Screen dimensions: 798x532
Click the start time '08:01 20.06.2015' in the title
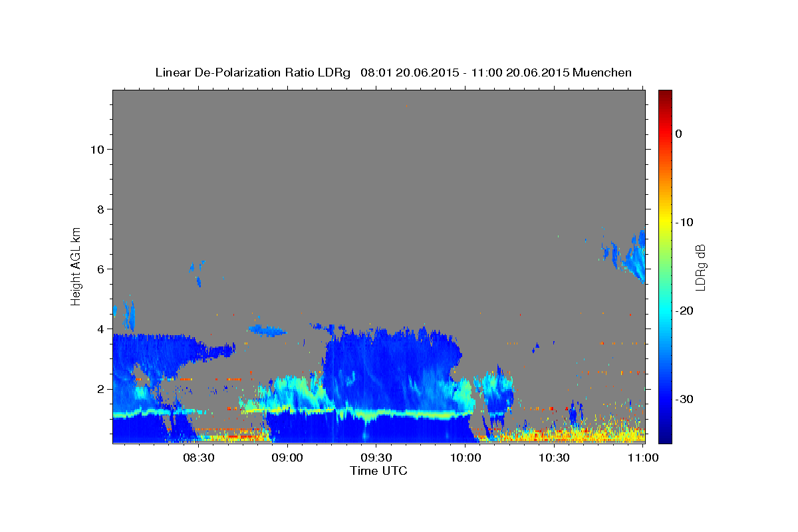click(409, 72)
